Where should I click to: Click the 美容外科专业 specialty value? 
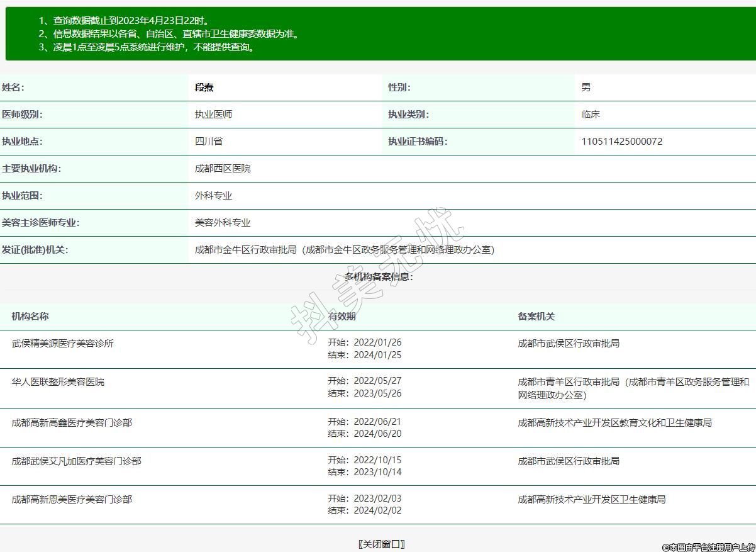coord(223,223)
